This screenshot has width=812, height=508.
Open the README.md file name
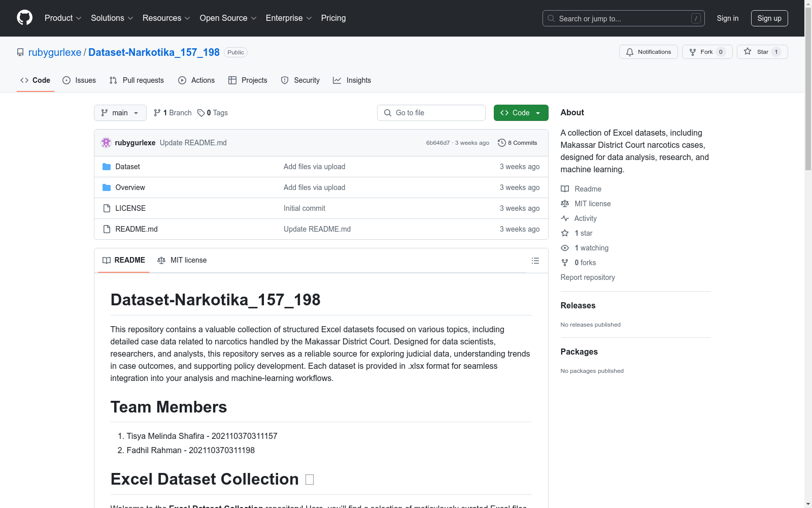(137, 229)
